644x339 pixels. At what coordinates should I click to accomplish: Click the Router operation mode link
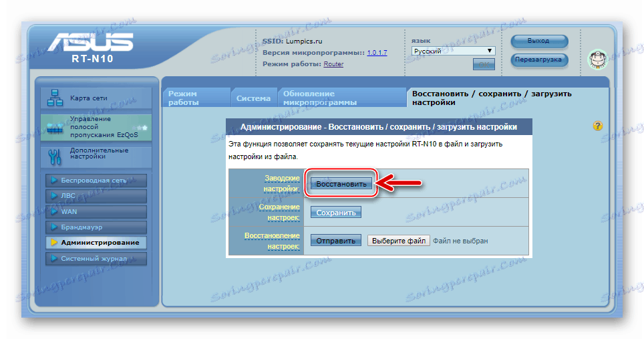coord(333,64)
